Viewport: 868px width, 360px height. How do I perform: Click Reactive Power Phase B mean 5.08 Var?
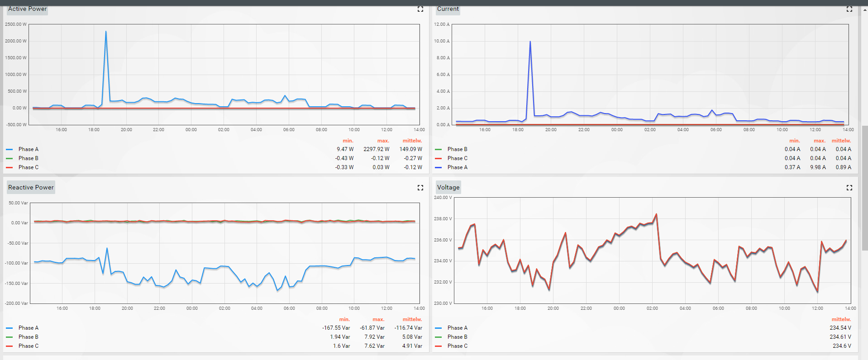click(412, 337)
